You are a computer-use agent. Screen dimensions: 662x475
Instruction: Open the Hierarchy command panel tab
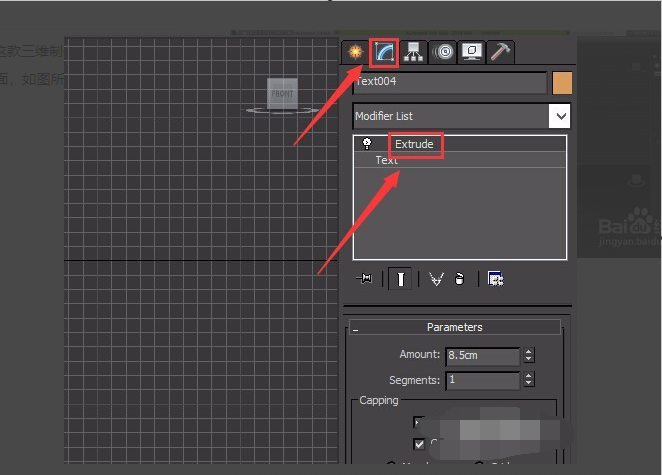[413, 52]
